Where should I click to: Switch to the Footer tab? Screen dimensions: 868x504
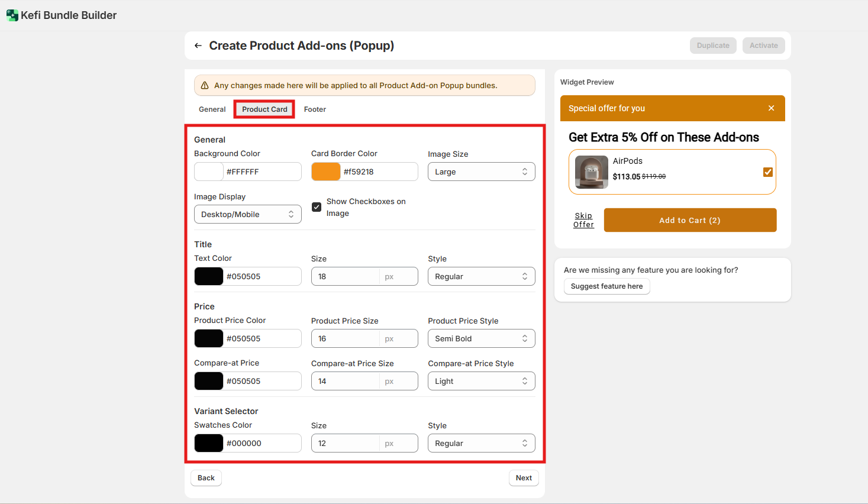(315, 109)
